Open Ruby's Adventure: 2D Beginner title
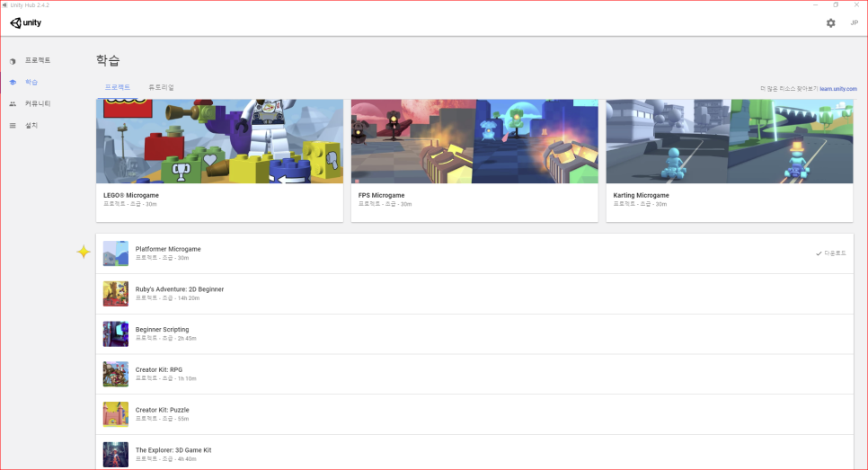The height and width of the screenshot is (470, 868). 180,289
